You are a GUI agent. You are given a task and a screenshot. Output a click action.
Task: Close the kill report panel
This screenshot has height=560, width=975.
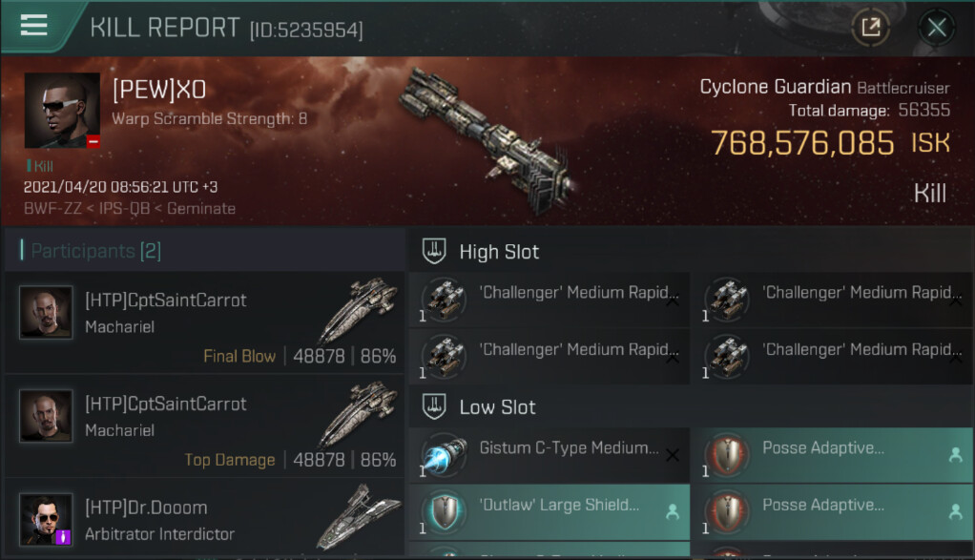937,28
